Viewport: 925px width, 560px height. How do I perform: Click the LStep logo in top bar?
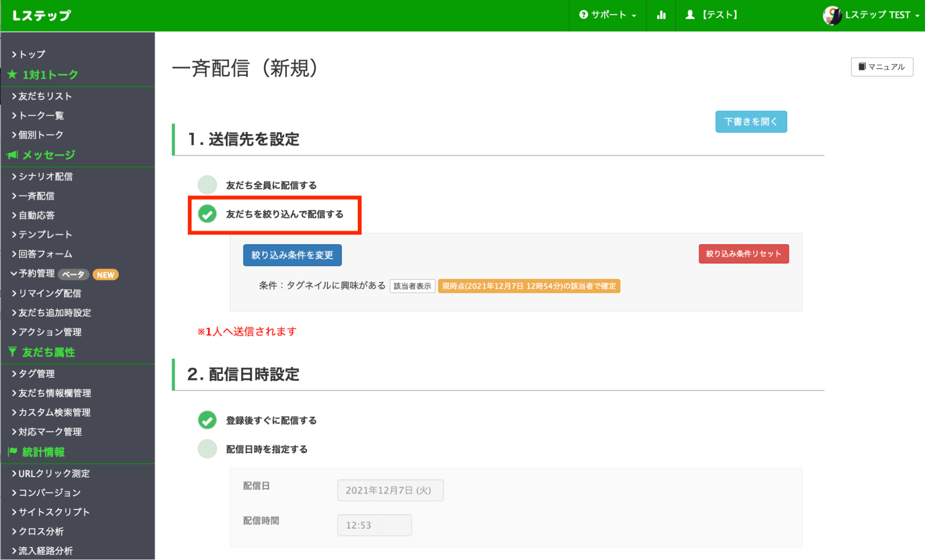(42, 15)
